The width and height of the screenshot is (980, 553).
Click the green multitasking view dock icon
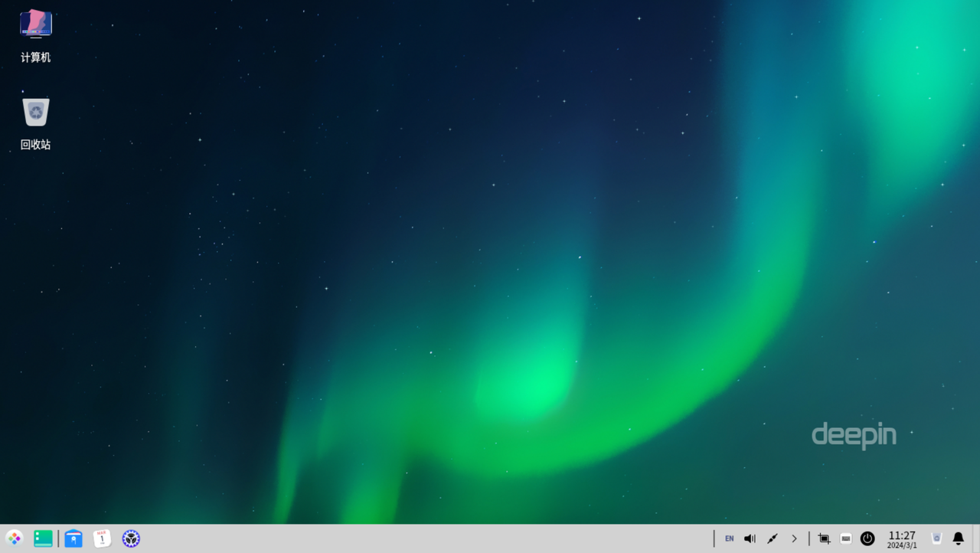pos(43,538)
